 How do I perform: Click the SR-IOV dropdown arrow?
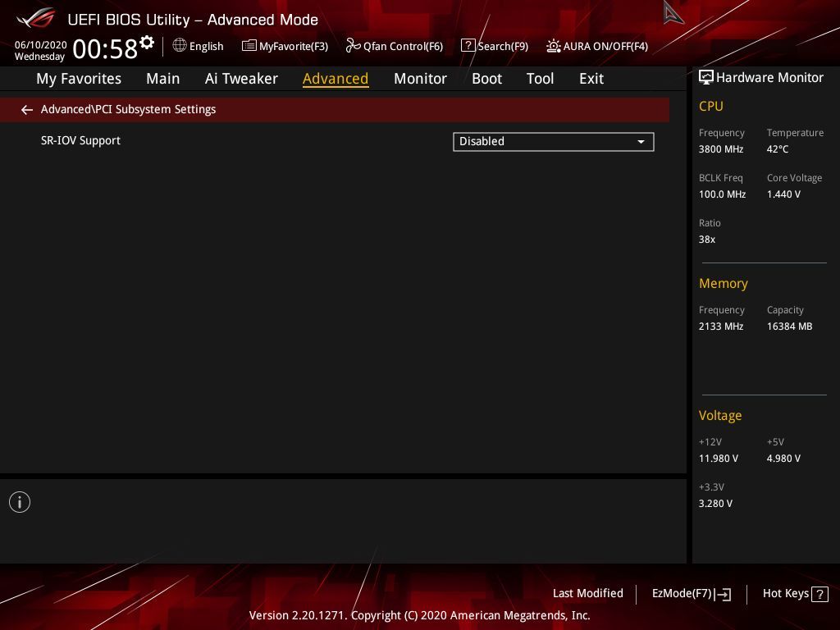(x=641, y=142)
